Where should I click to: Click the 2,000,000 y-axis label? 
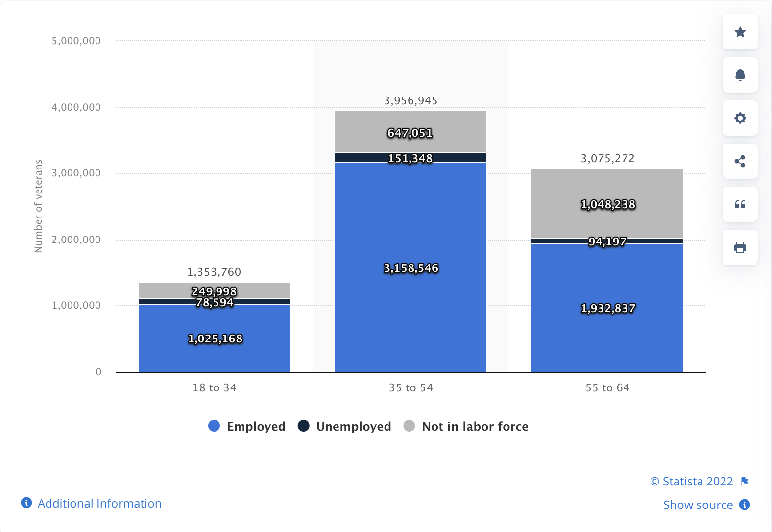click(x=76, y=240)
